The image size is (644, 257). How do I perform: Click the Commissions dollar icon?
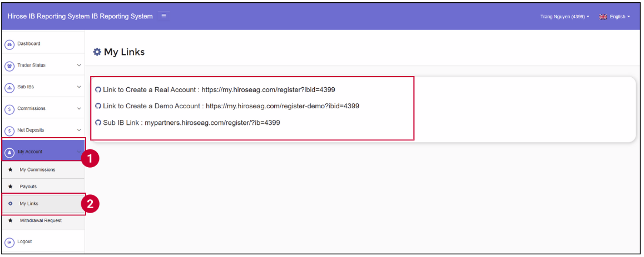(9, 109)
